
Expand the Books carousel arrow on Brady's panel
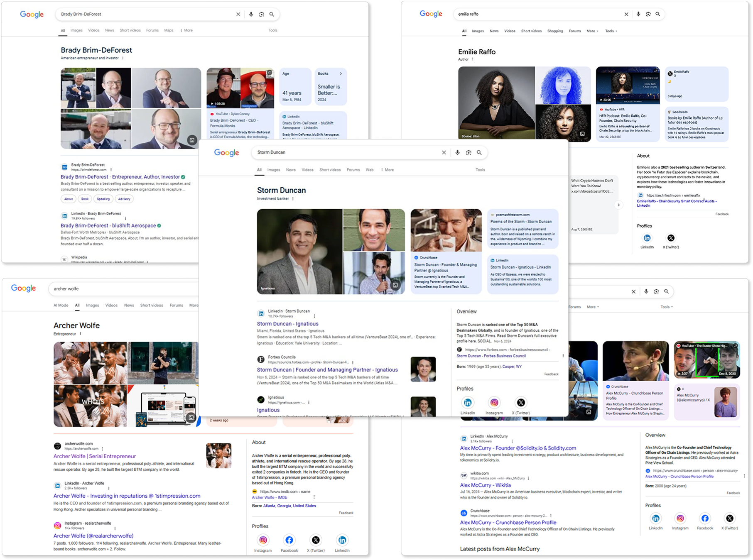[x=341, y=73]
